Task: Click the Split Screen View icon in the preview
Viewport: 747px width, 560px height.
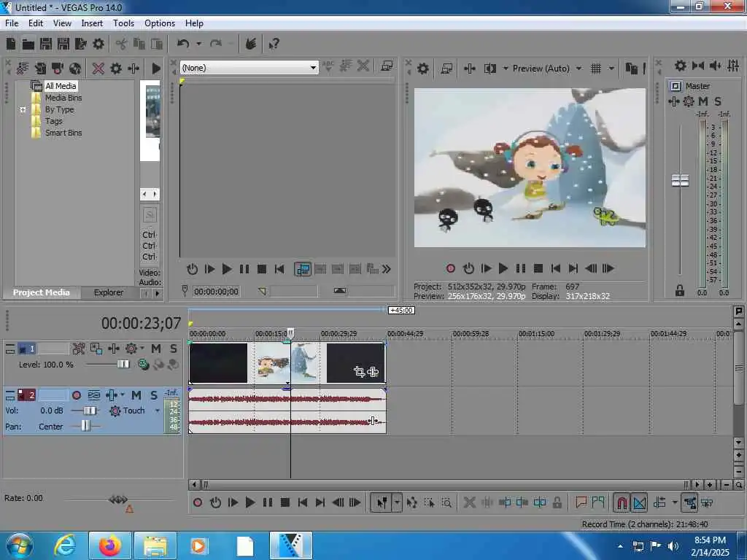Action: click(x=489, y=69)
